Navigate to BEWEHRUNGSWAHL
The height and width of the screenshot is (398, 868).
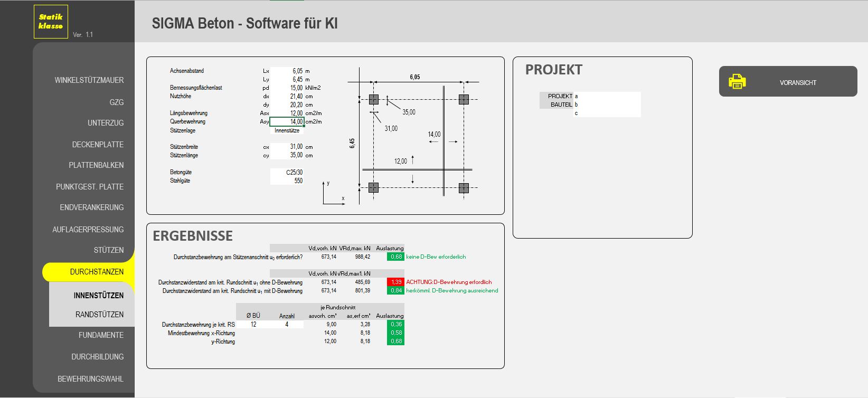[x=90, y=379]
